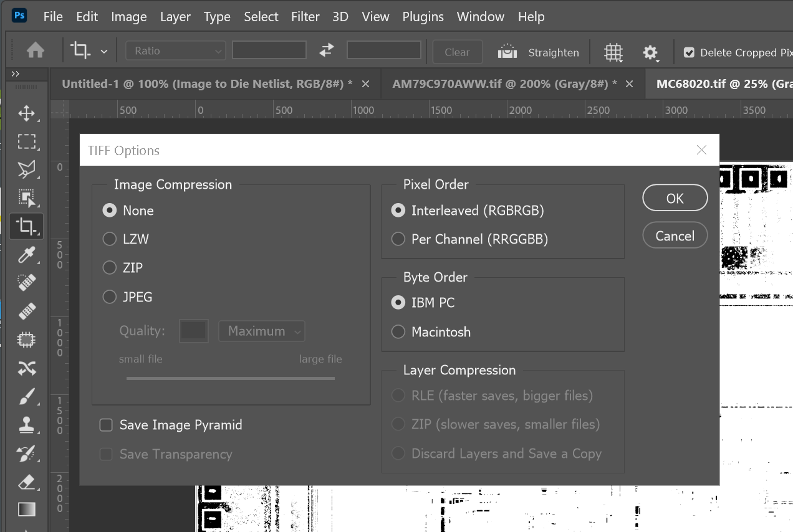Screen dimensions: 793x532
Task: Select the LZW compression option
Action: [109, 239]
